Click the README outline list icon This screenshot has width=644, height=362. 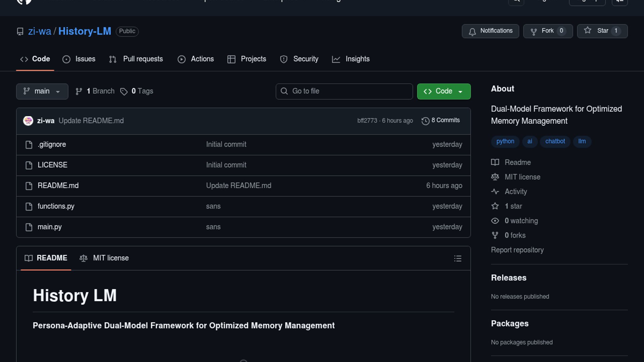(x=458, y=258)
